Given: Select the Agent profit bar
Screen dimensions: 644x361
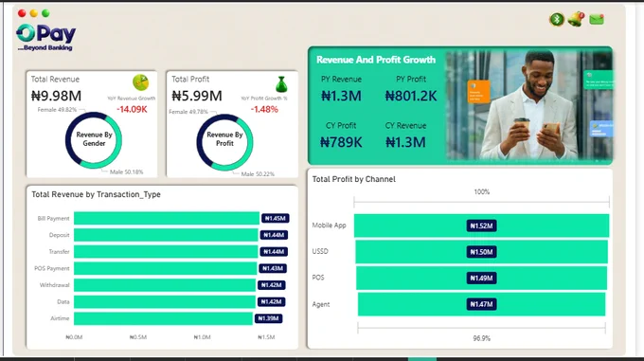Looking at the screenshot, I should [481, 304].
